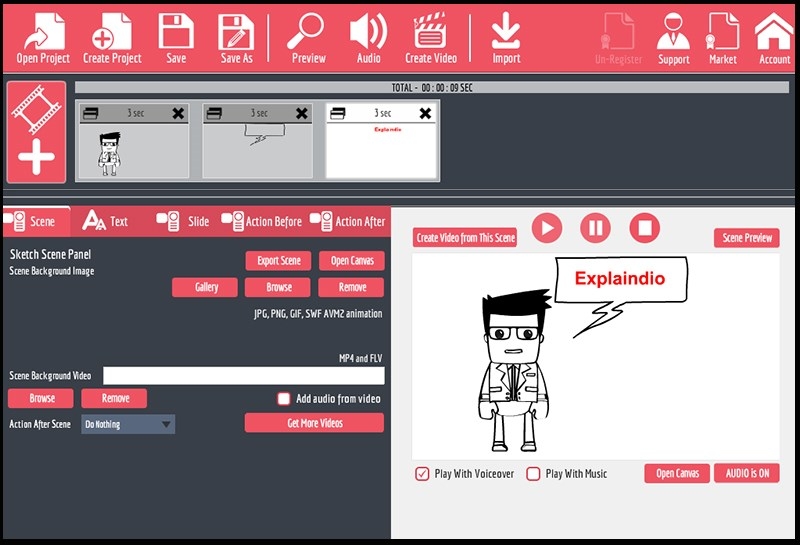Image resolution: width=800 pixels, height=545 pixels.
Task: Open the Action Before tab
Action: [261, 221]
